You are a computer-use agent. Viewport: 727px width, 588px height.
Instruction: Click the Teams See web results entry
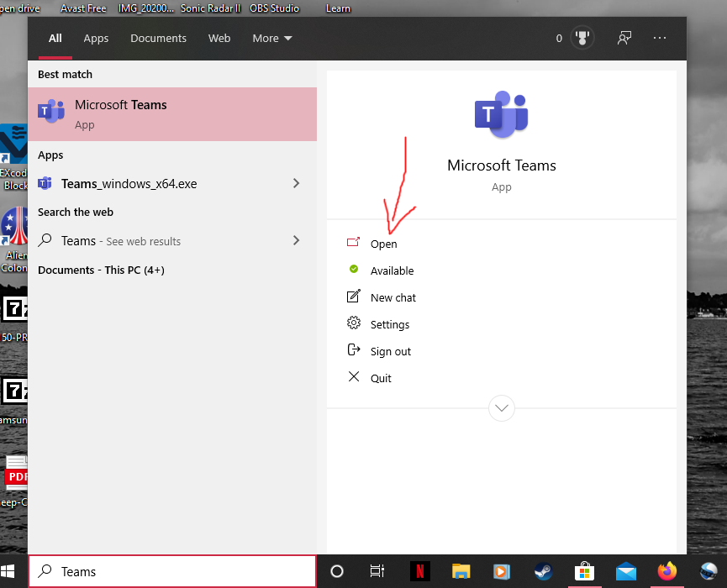(172, 240)
